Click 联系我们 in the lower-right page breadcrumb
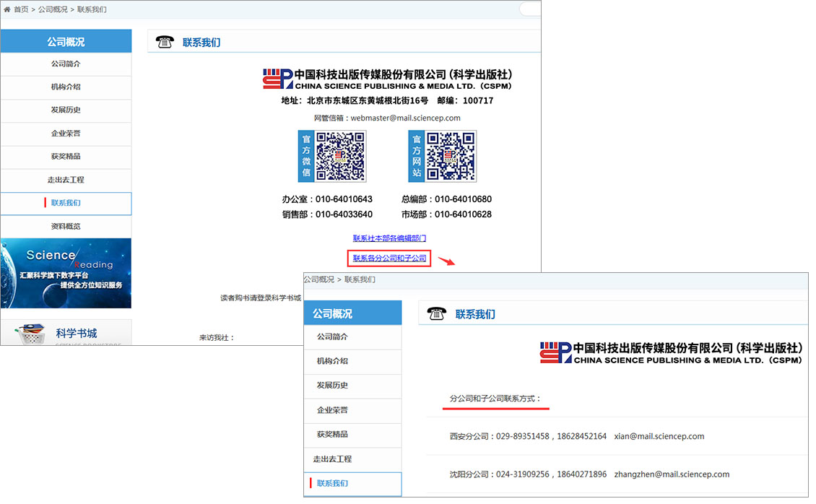The height and width of the screenshot is (504, 816). 360,279
